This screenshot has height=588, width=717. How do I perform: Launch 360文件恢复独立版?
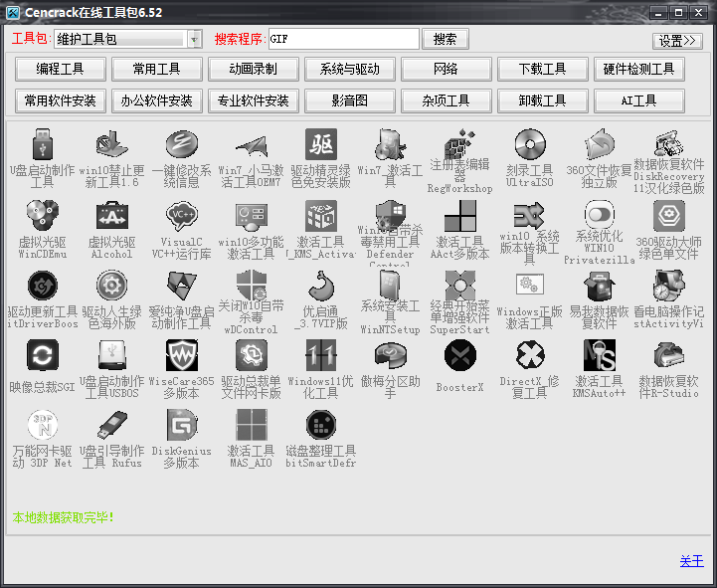click(x=599, y=145)
